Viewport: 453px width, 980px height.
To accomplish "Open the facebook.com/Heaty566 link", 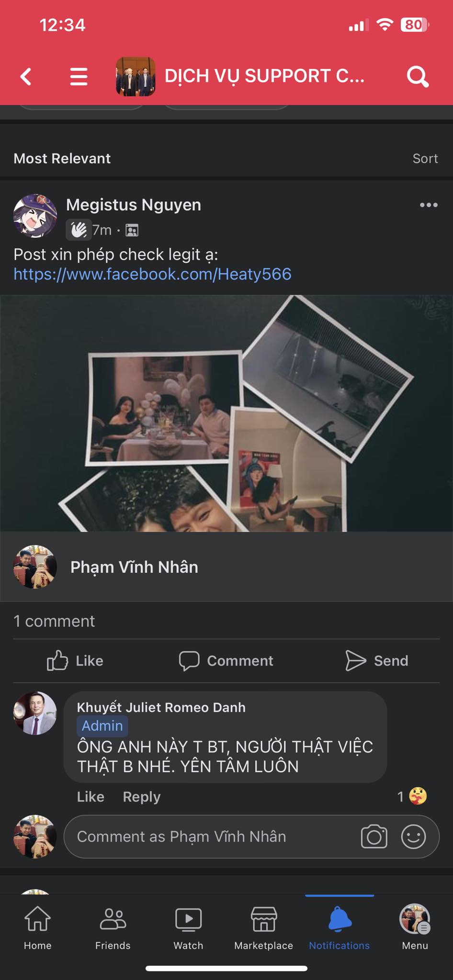I will 152,274.
